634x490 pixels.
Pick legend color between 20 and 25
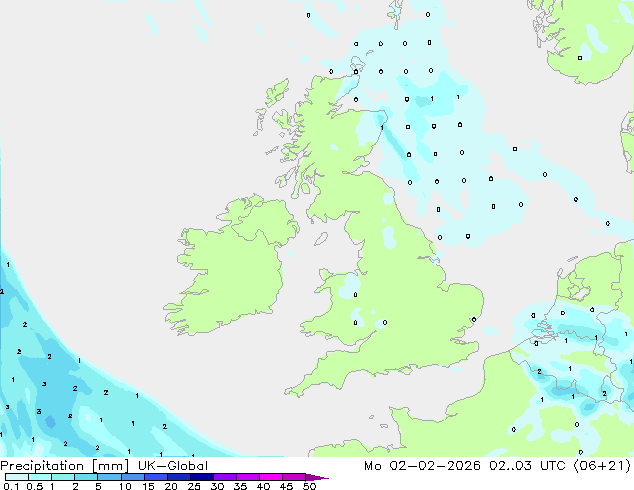(179, 477)
